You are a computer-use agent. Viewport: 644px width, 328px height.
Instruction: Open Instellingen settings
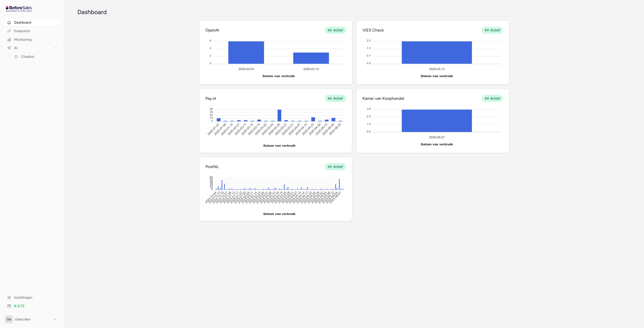coord(32,297)
